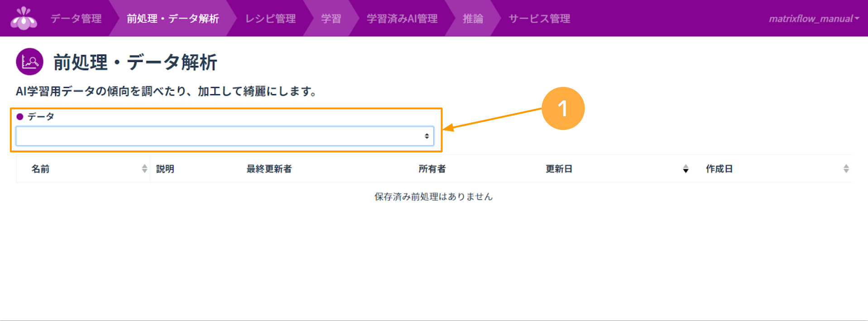Open the データ管理 tab
Screen dimensions: 868x321
(x=76, y=19)
